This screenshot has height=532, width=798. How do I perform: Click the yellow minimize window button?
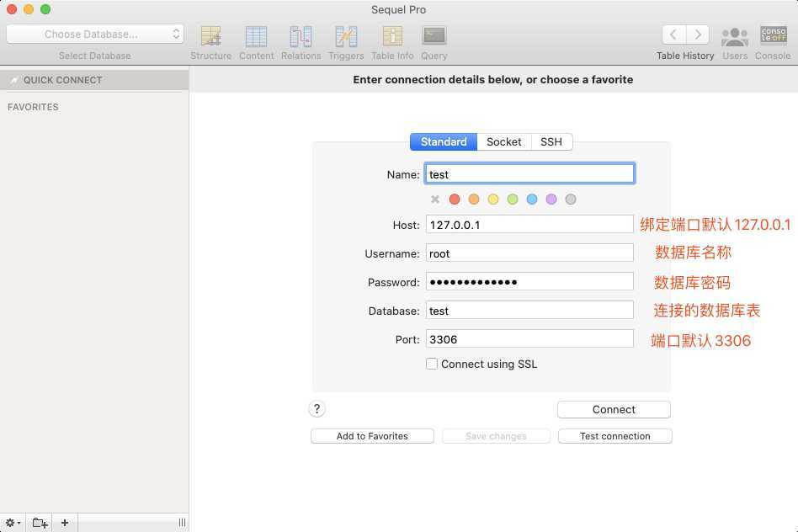29,9
